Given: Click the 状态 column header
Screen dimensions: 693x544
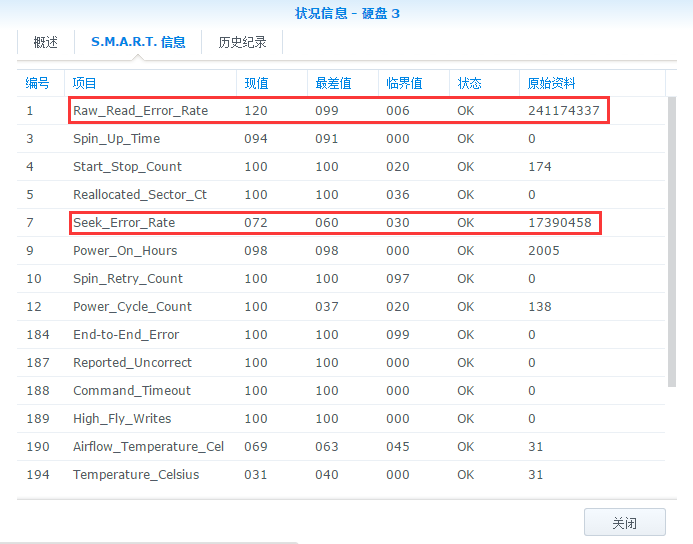Looking at the screenshot, I should (484, 83).
